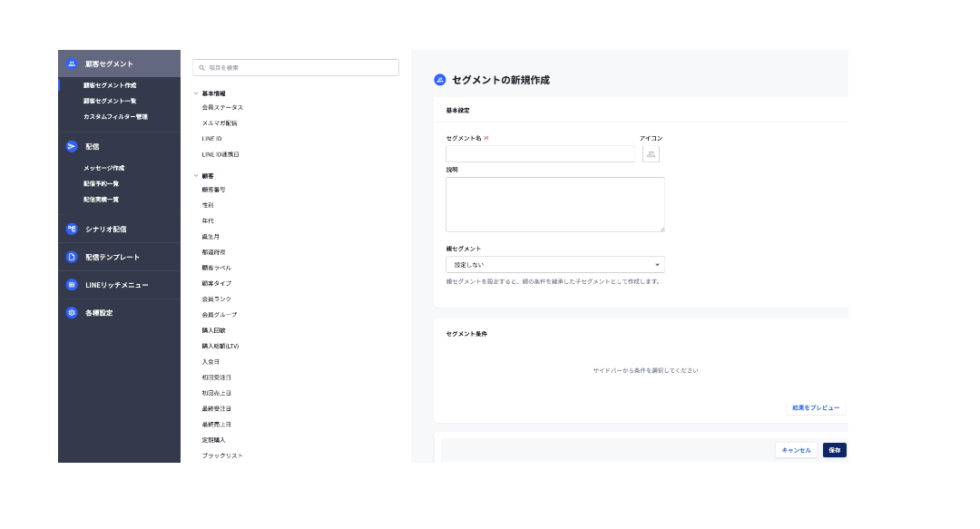The height and width of the screenshot is (529, 980).
Task: Click the 配信 paper-plane icon
Action: pos(72,146)
